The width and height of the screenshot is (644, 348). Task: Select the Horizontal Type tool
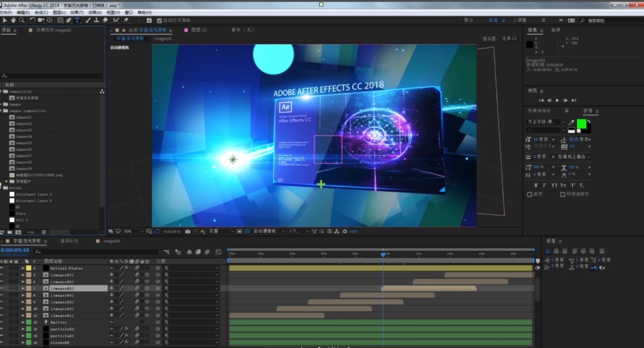pyautogui.click(x=77, y=21)
